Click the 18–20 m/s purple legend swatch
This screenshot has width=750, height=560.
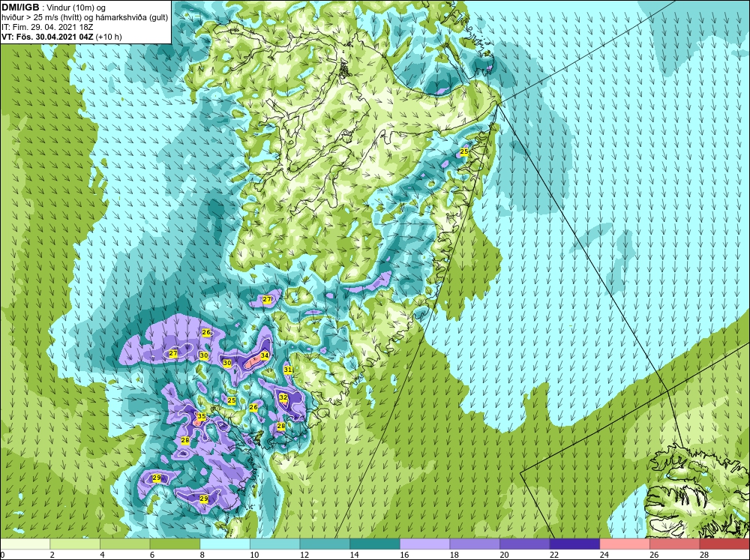point(475,544)
